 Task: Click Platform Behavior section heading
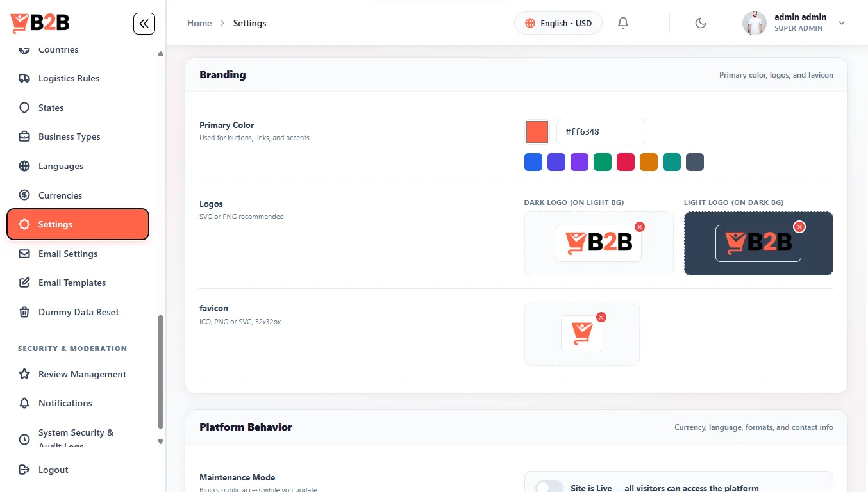pos(246,427)
